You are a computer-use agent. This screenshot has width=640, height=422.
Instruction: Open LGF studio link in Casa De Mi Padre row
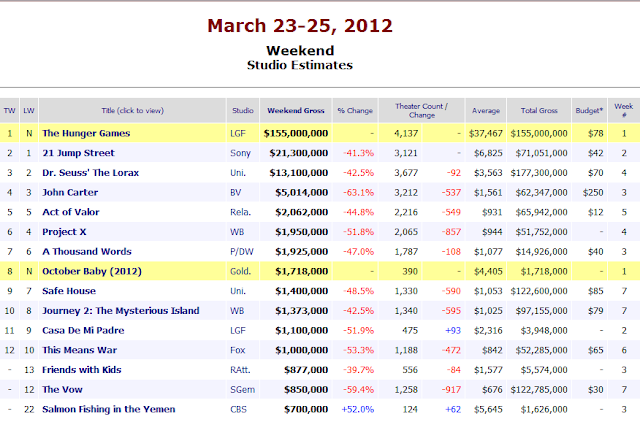coord(238,331)
